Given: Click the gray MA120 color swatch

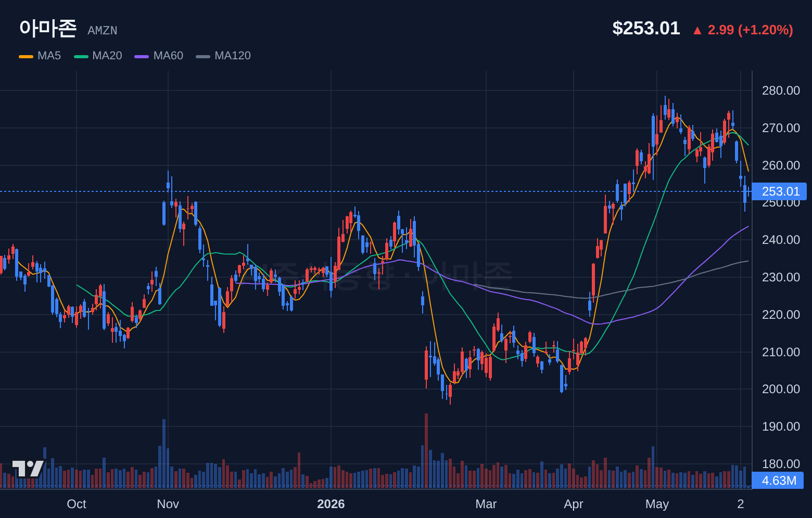Looking at the screenshot, I should (x=203, y=56).
